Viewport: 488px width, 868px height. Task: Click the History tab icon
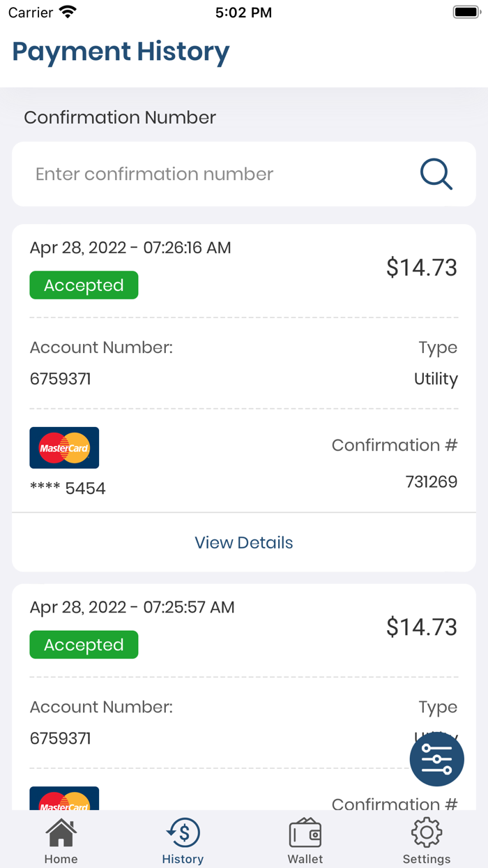[x=183, y=832]
